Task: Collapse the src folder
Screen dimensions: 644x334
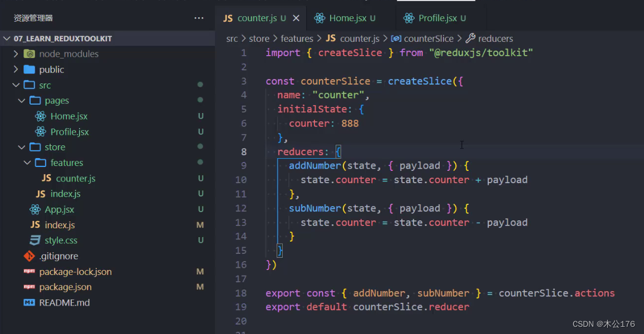Action: (16, 85)
